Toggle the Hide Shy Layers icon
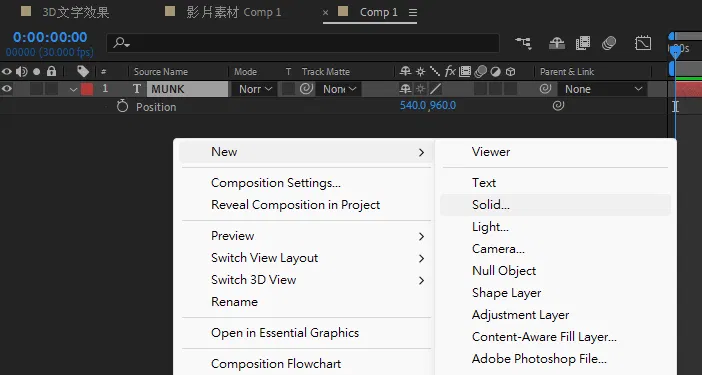702x375 pixels. (x=556, y=43)
